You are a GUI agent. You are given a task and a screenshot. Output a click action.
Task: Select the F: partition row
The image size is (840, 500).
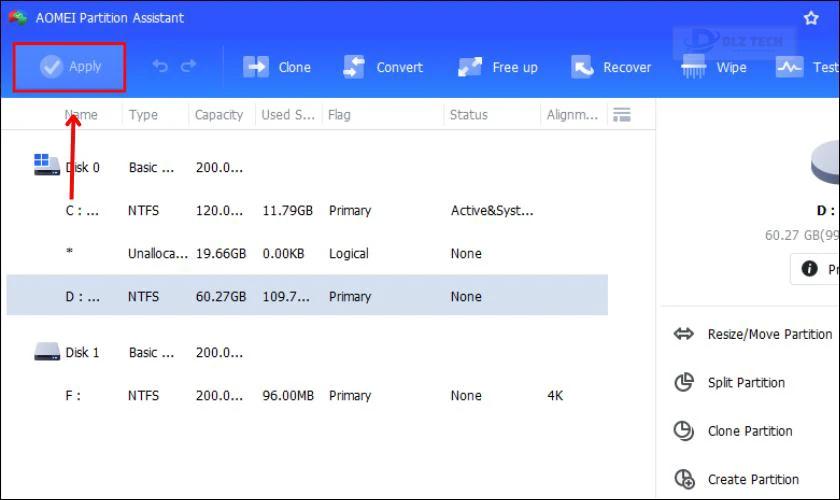pyautogui.click(x=307, y=395)
